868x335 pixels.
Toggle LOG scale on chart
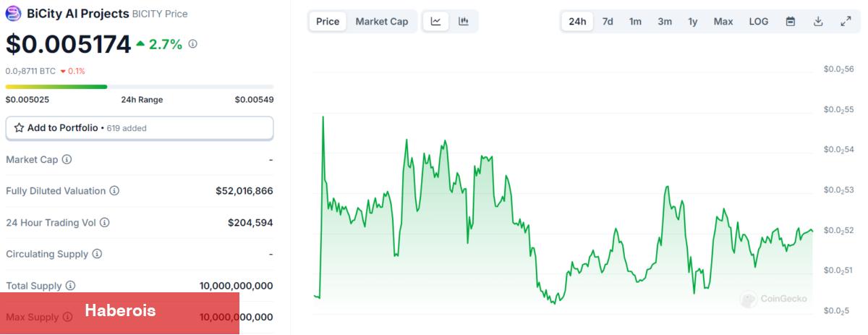pos(759,22)
